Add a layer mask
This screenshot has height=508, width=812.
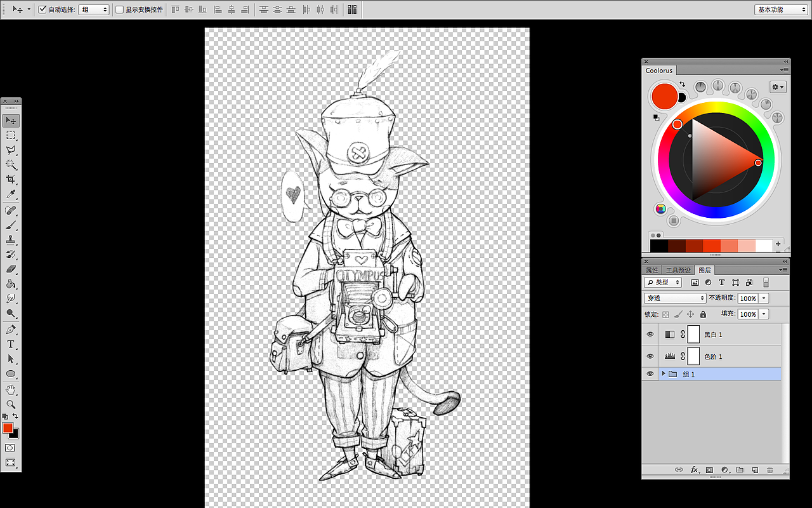tap(710, 470)
